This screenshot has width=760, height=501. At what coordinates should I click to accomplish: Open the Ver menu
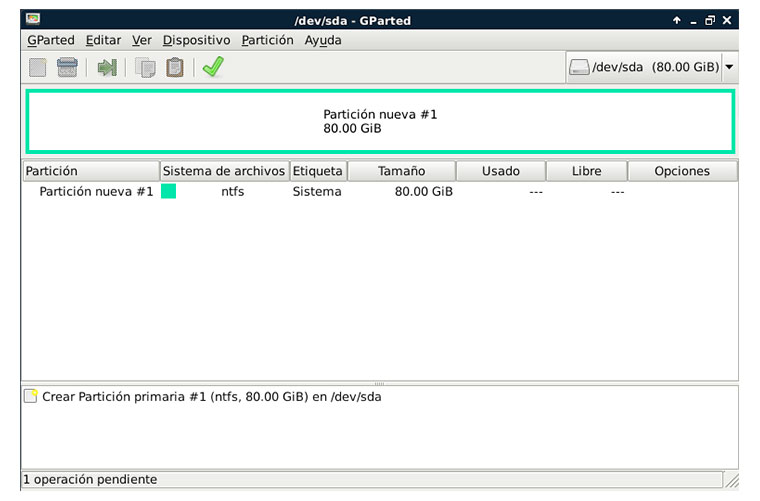pos(142,40)
